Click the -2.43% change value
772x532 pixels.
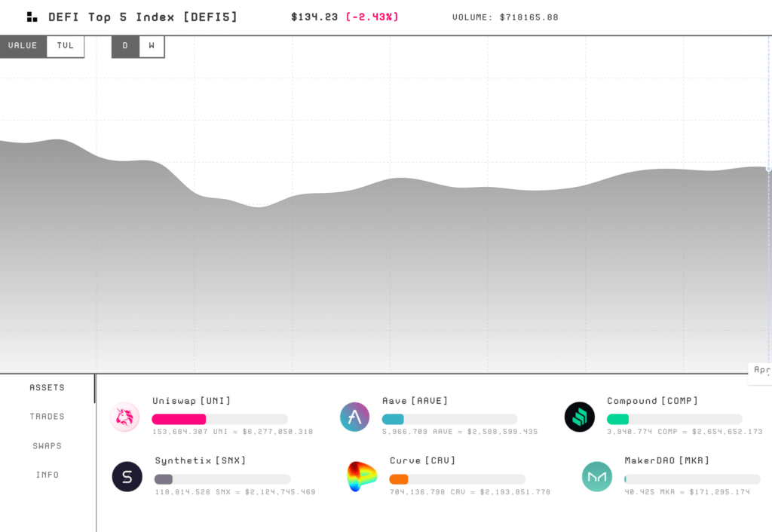point(372,17)
